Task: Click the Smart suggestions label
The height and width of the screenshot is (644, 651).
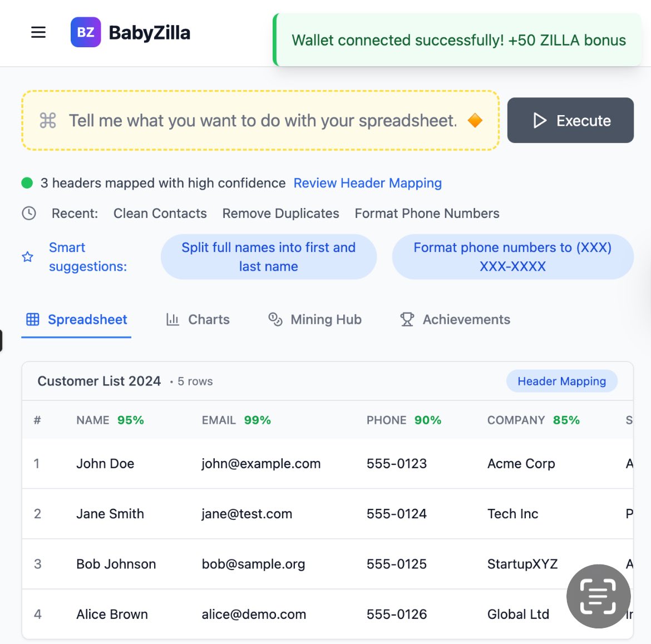Action: (x=87, y=257)
